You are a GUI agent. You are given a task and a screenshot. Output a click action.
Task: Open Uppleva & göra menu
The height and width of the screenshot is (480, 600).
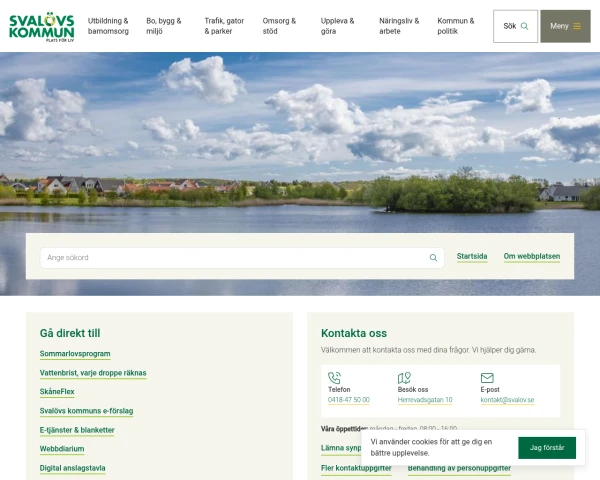coord(338,26)
